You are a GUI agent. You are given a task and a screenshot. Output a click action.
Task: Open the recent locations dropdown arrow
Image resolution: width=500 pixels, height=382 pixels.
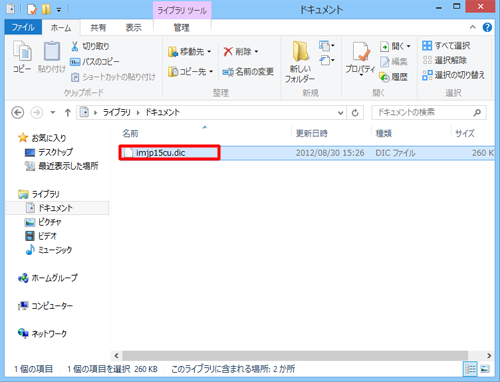click(x=53, y=113)
